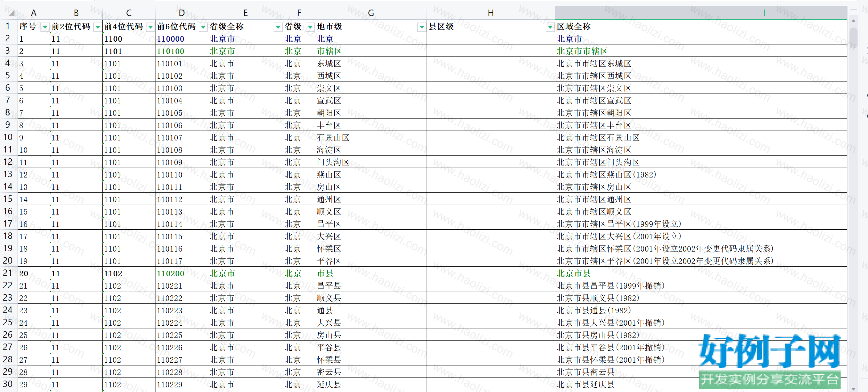Click the vertical scrollbar thumb
The width and height of the screenshot is (868, 392).
tap(854, 37)
